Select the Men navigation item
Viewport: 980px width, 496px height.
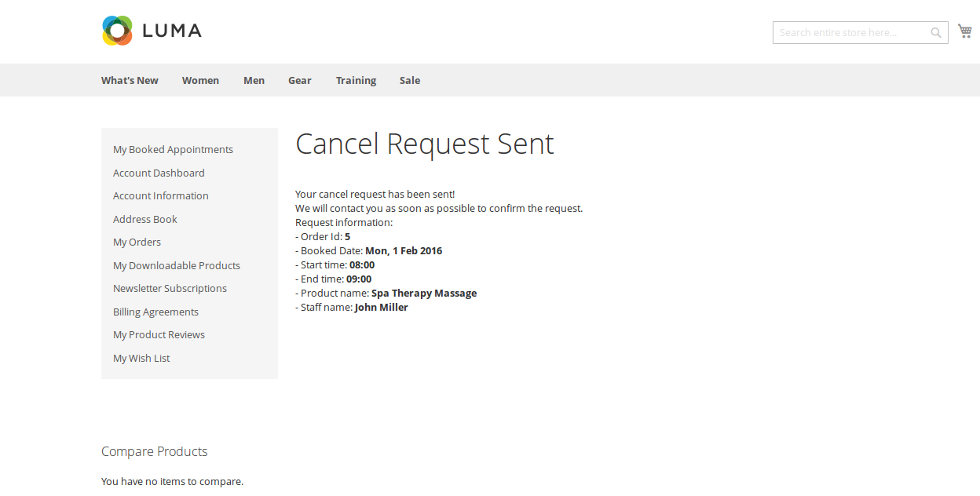click(254, 80)
